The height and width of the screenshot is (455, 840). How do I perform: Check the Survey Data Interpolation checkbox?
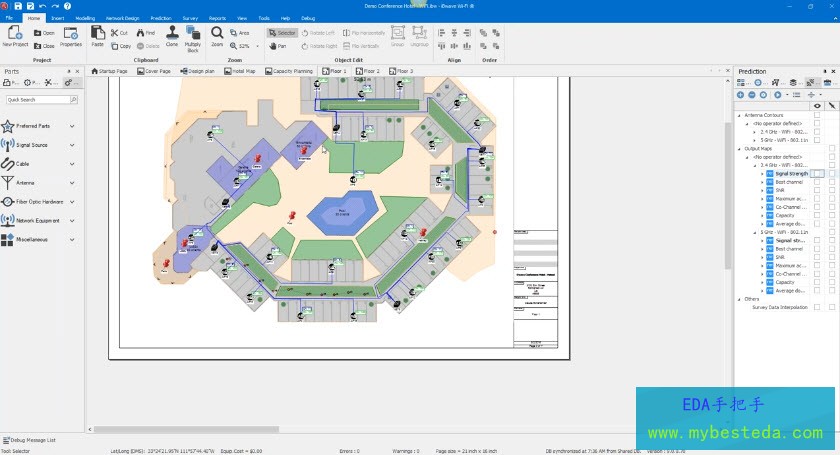817,307
